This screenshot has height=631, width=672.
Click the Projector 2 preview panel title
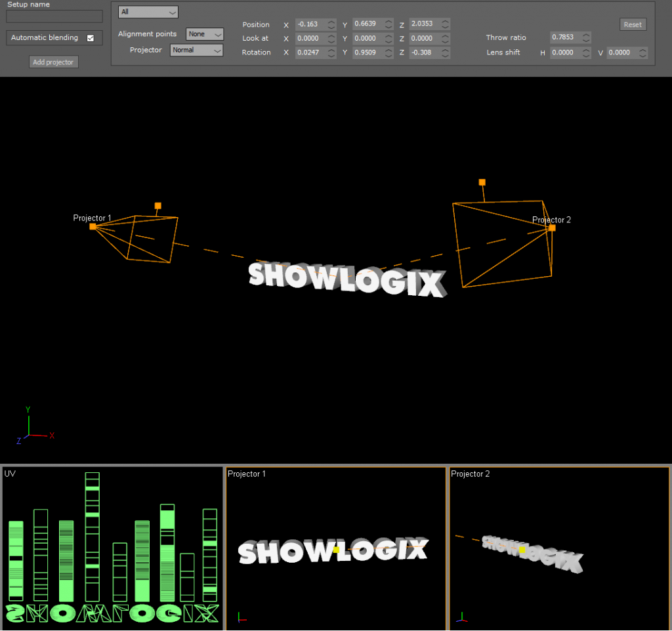(470, 474)
